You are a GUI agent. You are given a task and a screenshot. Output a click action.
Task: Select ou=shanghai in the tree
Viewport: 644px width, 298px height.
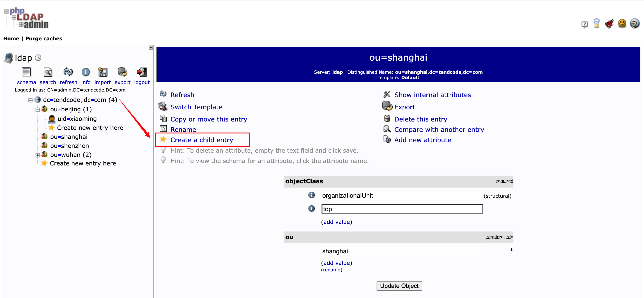[69, 137]
